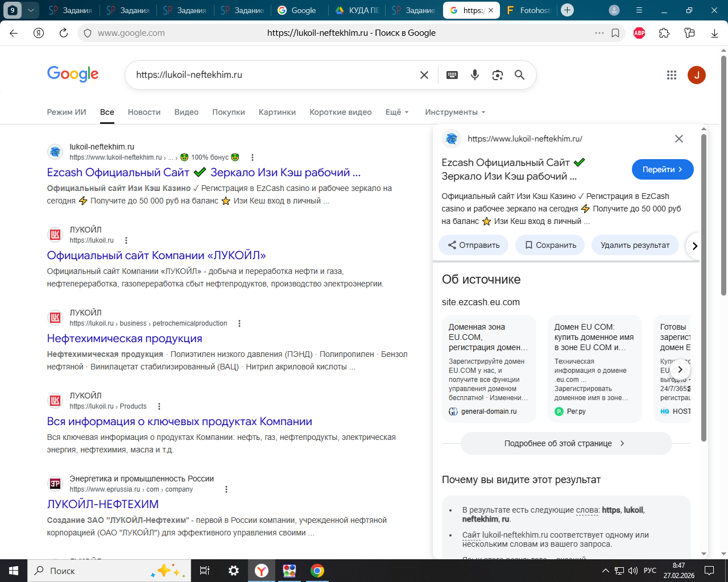Clear the Google search query
The image size is (728, 582).
(x=424, y=75)
